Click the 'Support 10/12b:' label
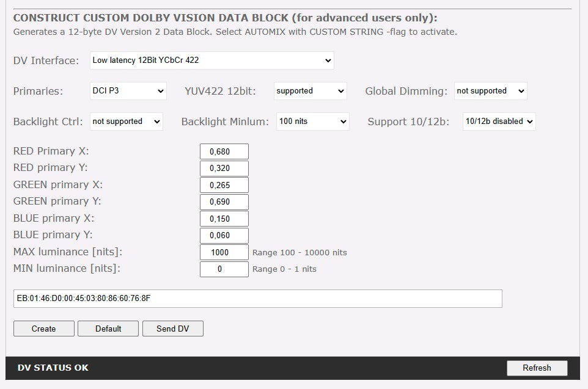Image resolution: width=588 pixels, height=389 pixels. (x=408, y=122)
